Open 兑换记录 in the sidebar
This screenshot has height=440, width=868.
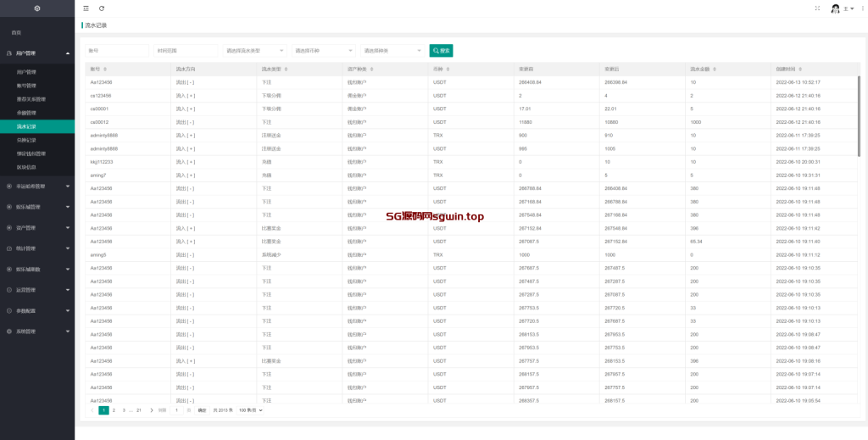pos(27,140)
